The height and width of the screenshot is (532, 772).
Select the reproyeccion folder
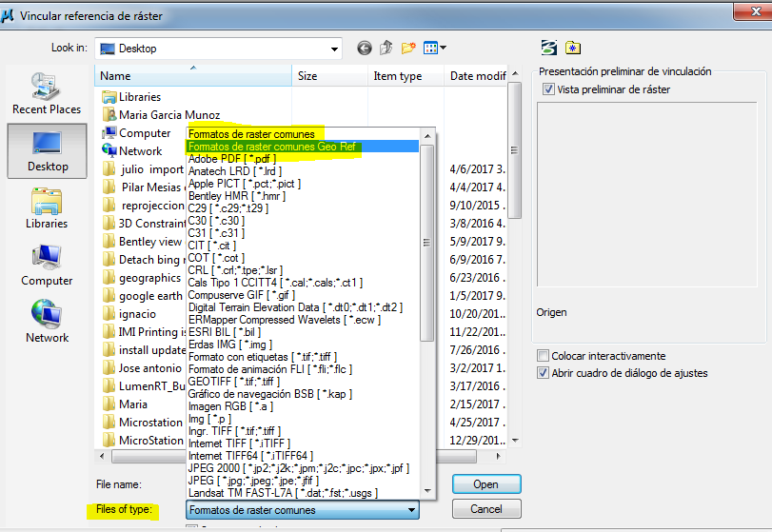[x=144, y=206]
